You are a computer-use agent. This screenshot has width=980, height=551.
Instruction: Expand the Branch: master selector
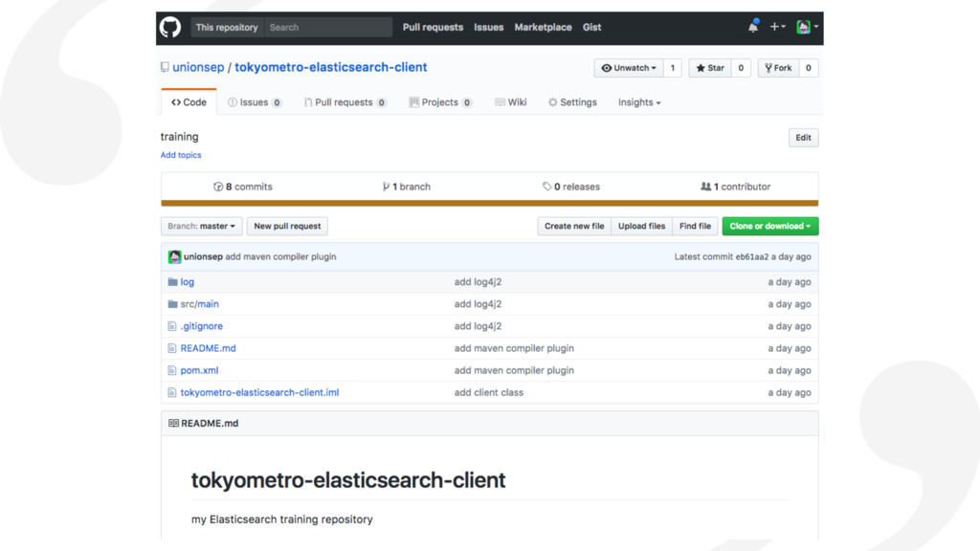point(201,227)
